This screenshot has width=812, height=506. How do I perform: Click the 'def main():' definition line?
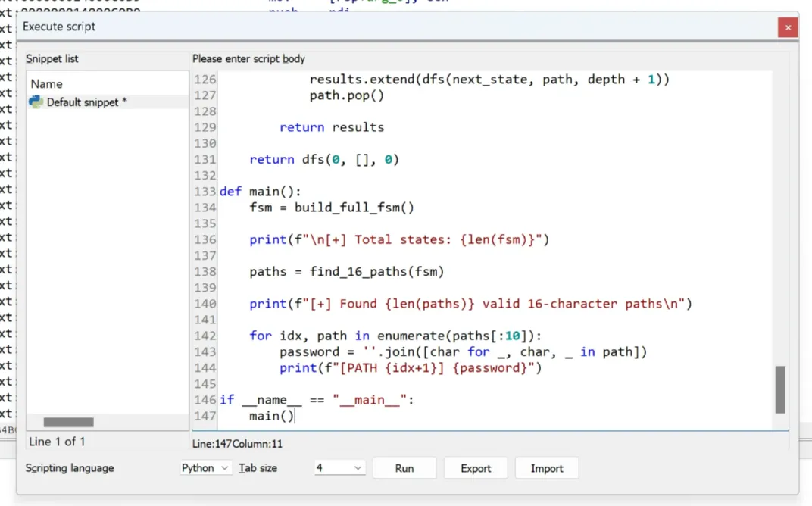[261, 192]
